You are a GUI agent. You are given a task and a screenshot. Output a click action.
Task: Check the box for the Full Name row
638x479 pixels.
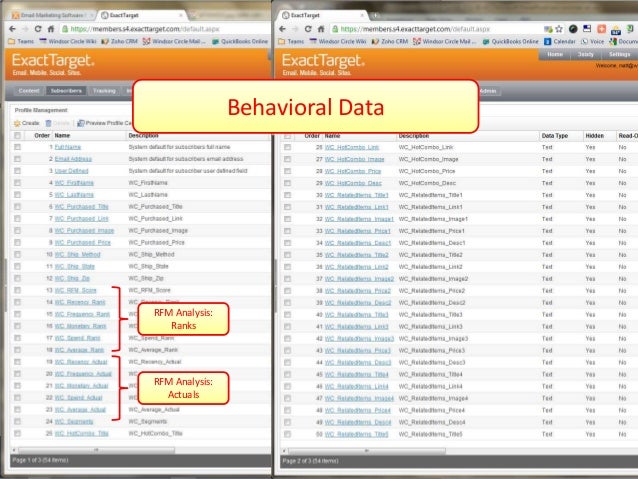(x=17, y=147)
